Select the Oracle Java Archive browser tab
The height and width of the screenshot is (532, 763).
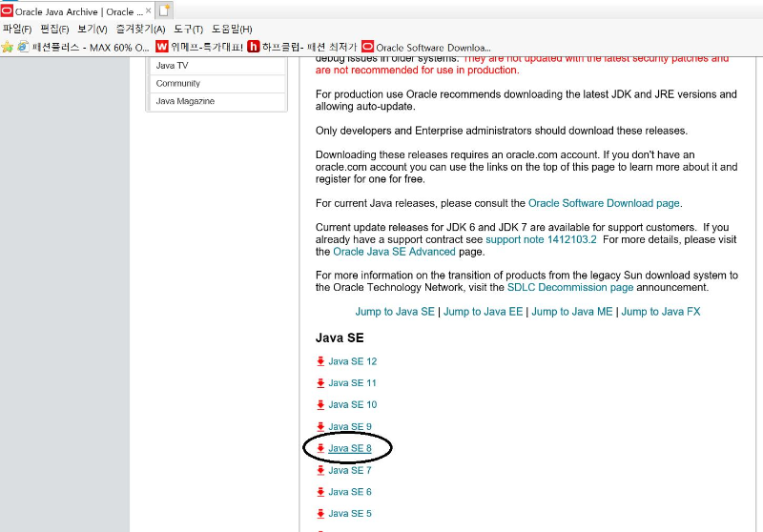point(77,11)
